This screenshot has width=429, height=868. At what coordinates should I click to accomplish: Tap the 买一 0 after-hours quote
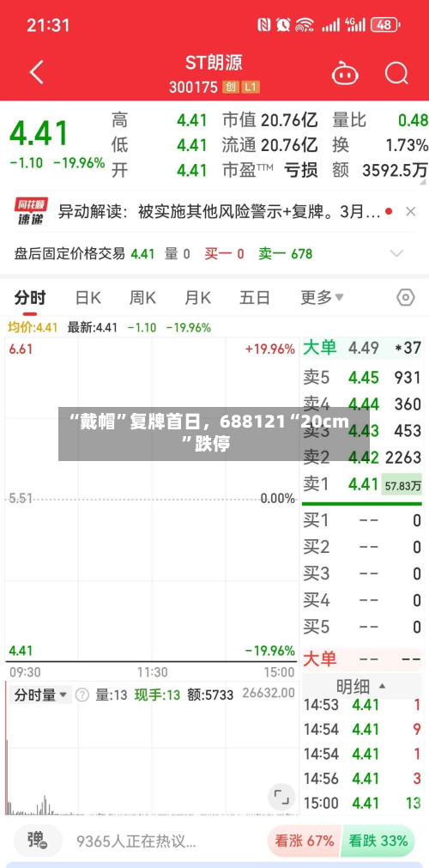(x=224, y=254)
